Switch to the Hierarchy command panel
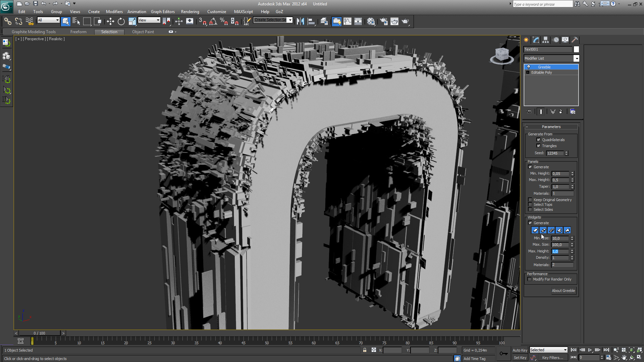The width and height of the screenshot is (644, 362). pyautogui.click(x=546, y=40)
